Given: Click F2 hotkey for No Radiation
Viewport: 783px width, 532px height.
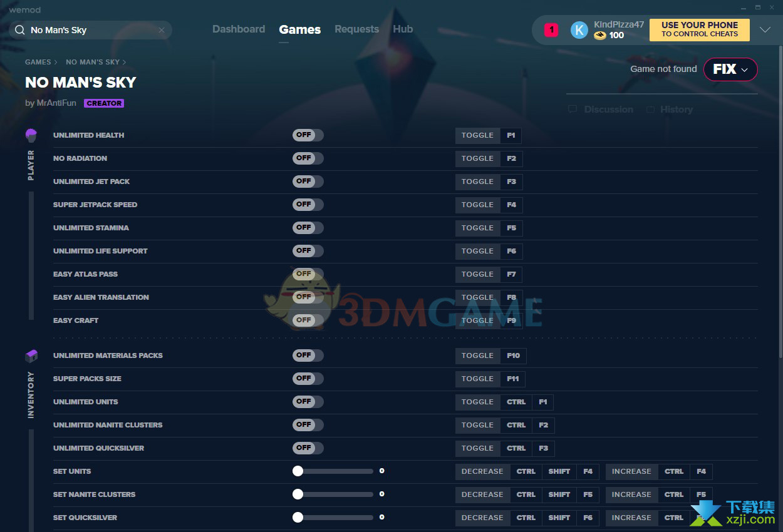Looking at the screenshot, I should pyautogui.click(x=512, y=158).
